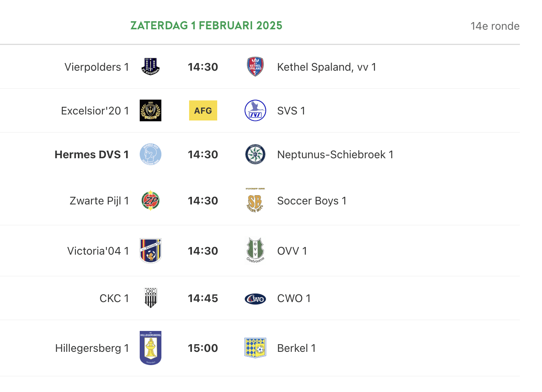Click the Vierpolders club crest
Screen dimensions: 542x392
click(151, 67)
